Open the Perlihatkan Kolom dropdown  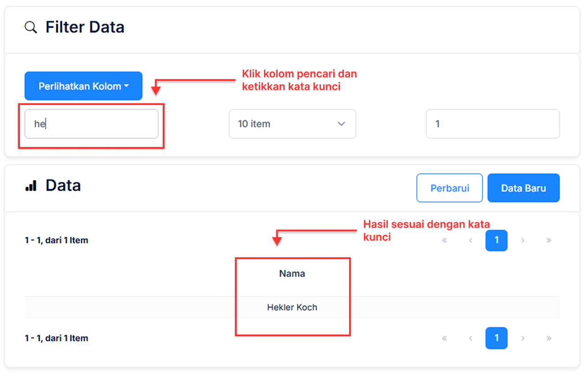coord(83,86)
